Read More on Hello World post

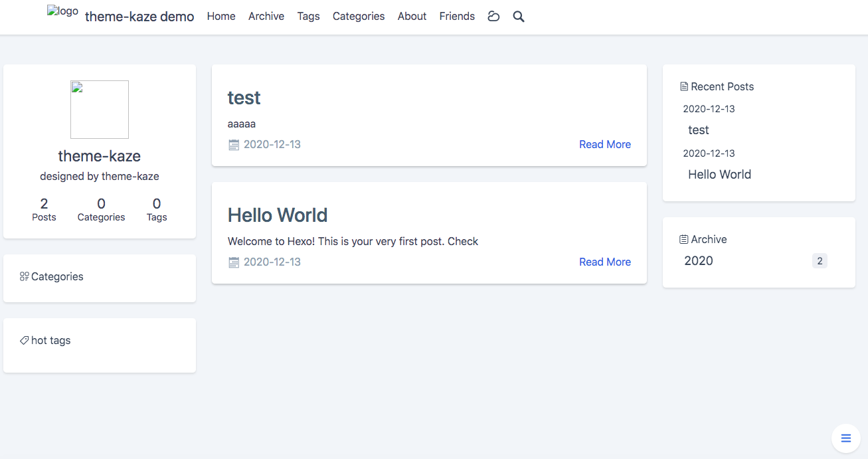coord(604,262)
